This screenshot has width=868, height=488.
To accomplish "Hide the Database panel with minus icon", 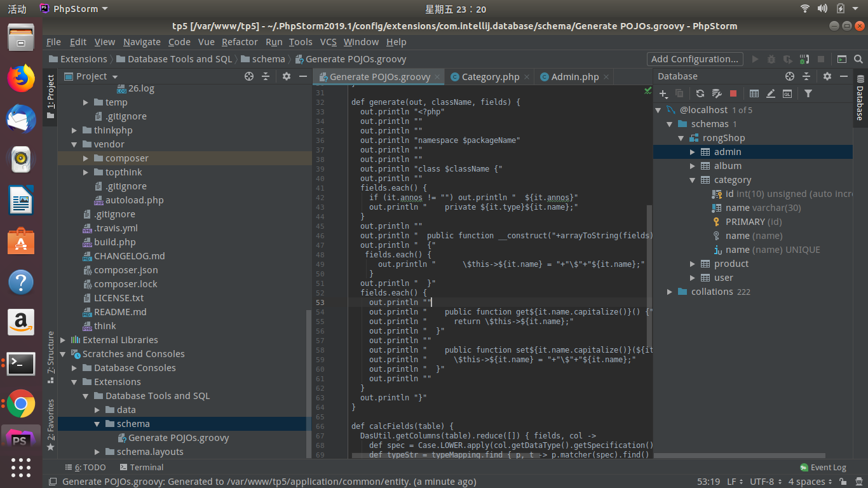I will tap(844, 76).
